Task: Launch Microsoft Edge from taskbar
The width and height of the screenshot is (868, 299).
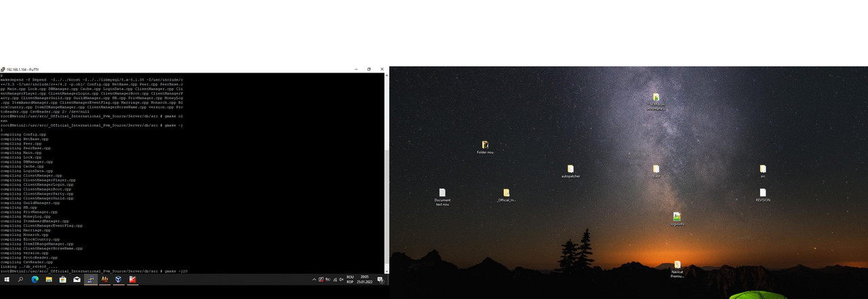Action: pos(35,279)
